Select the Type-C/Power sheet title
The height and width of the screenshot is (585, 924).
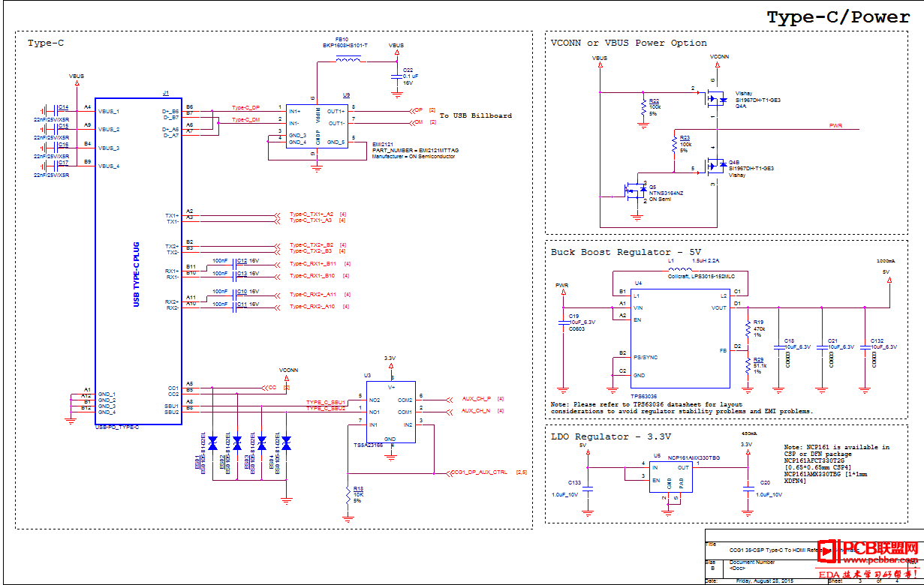tap(838, 17)
